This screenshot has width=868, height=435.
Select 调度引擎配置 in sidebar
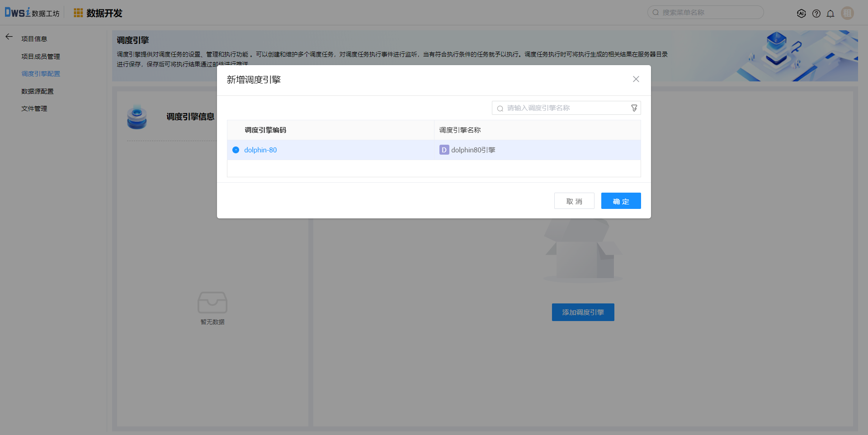tap(41, 74)
